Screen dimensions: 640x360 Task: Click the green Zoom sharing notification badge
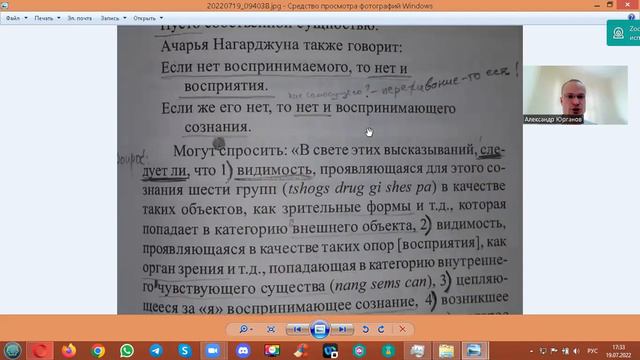point(624,33)
